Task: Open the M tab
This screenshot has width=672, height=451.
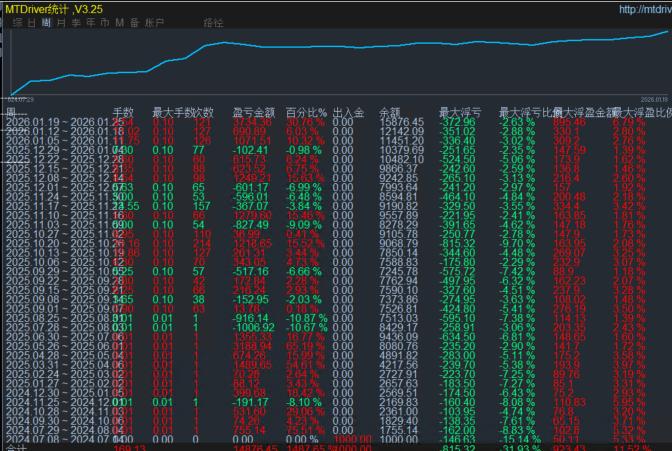Action: click(x=120, y=23)
